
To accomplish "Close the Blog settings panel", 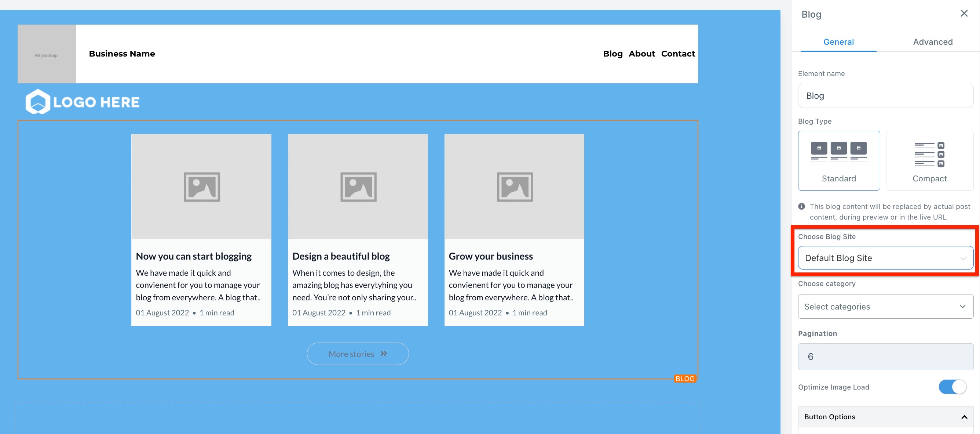I will tap(963, 13).
